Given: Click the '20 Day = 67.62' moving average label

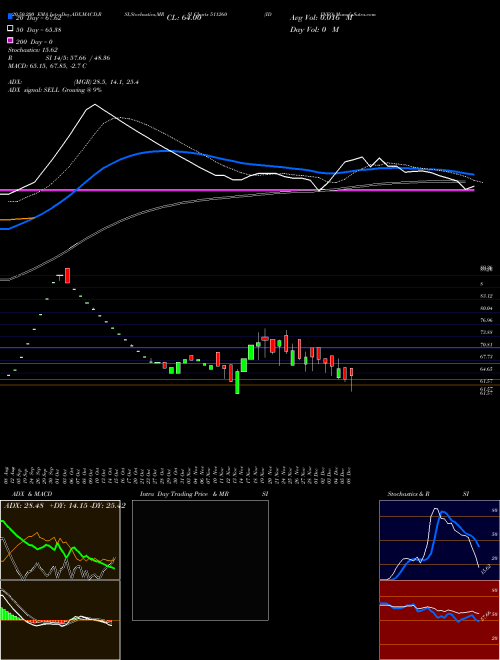Looking at the screenshot, I should click(x=38, y=18).
